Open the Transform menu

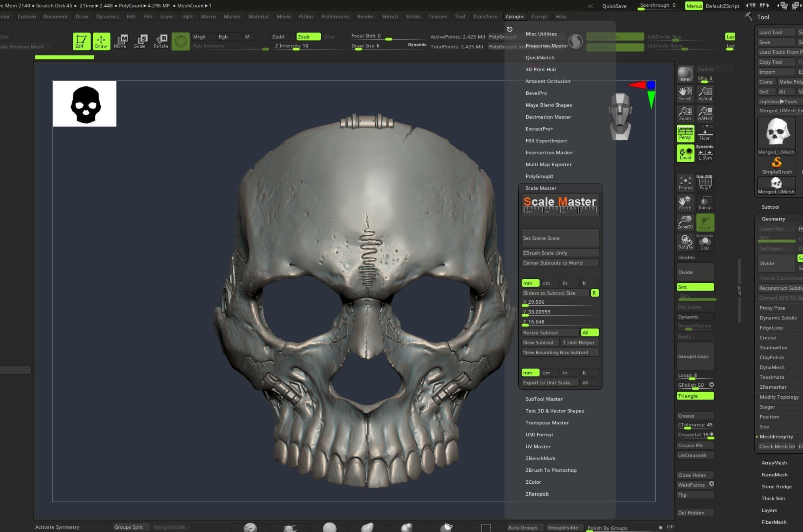[x=485, y=16]
